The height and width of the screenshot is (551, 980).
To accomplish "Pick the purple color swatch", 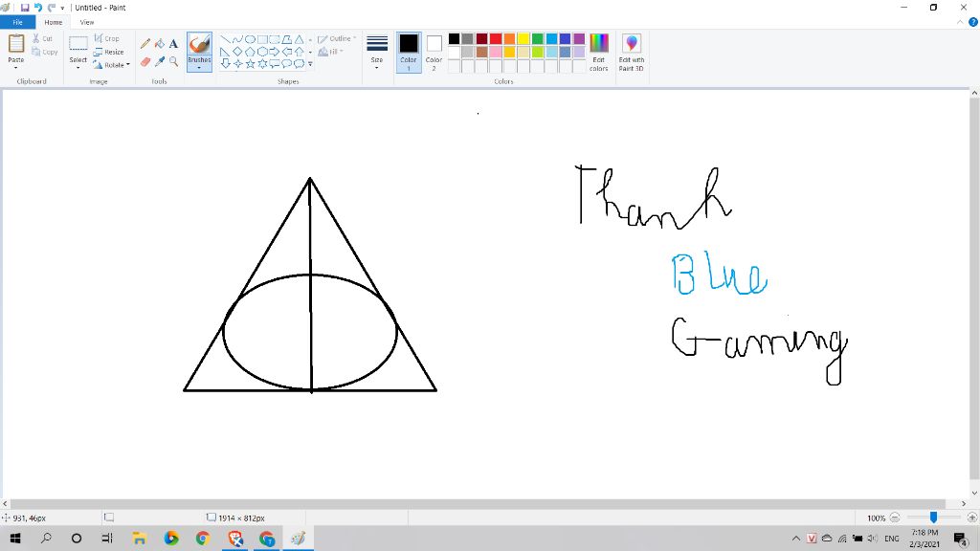I will [579, 38].
